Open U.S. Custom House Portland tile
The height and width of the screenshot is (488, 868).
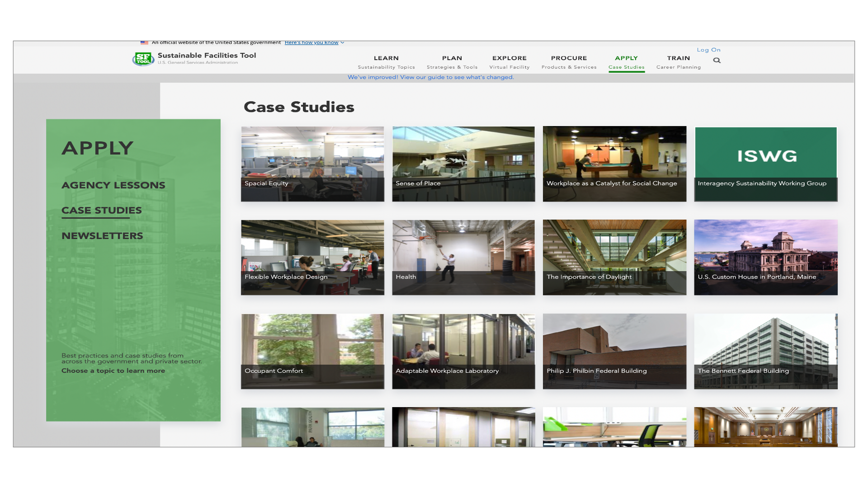766,258
